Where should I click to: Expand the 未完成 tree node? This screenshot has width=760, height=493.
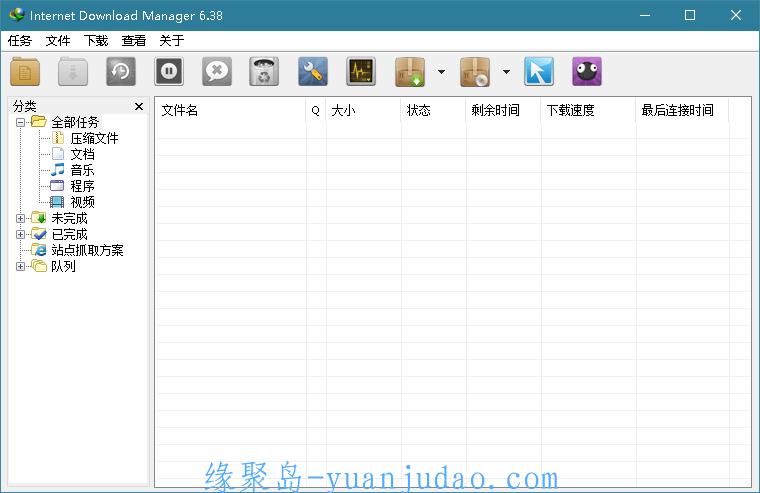point(20,218)
